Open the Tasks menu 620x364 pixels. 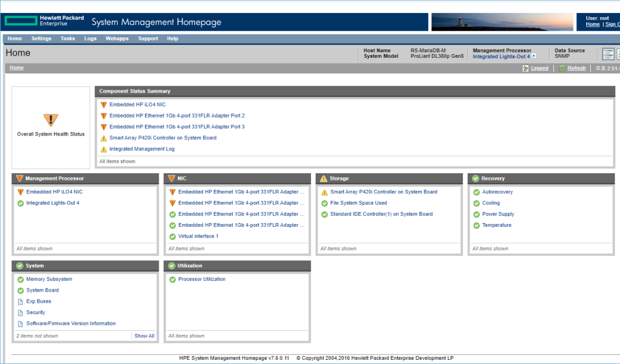(68, 38)
